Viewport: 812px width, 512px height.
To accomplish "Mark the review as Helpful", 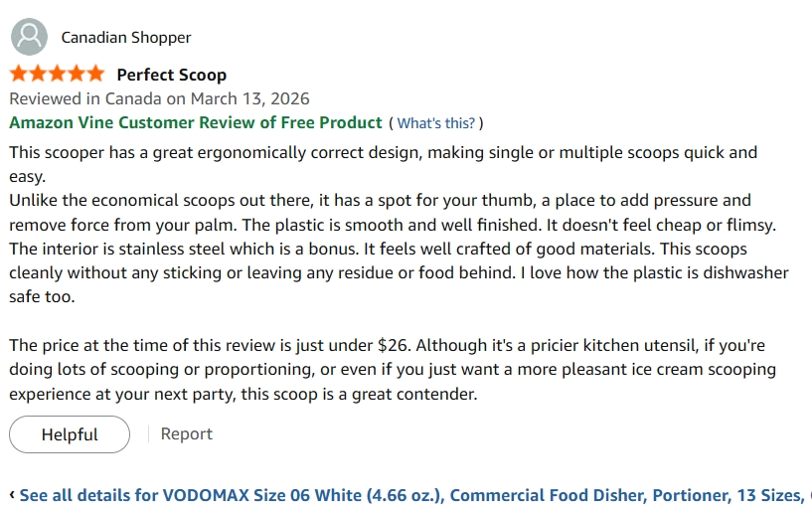I will (x=70, y=434).
